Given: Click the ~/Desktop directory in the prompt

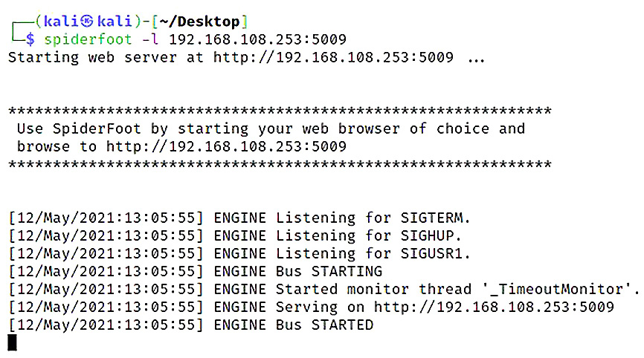Looking at the screenshot, I should coord(207,21).
